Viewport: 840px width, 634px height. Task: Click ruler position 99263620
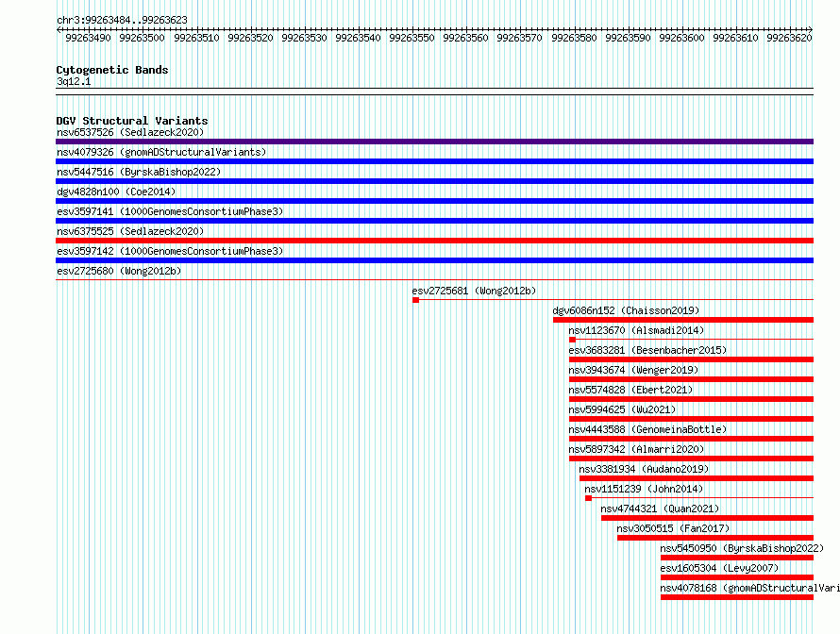pyautogui.click(x=789, y=38)
